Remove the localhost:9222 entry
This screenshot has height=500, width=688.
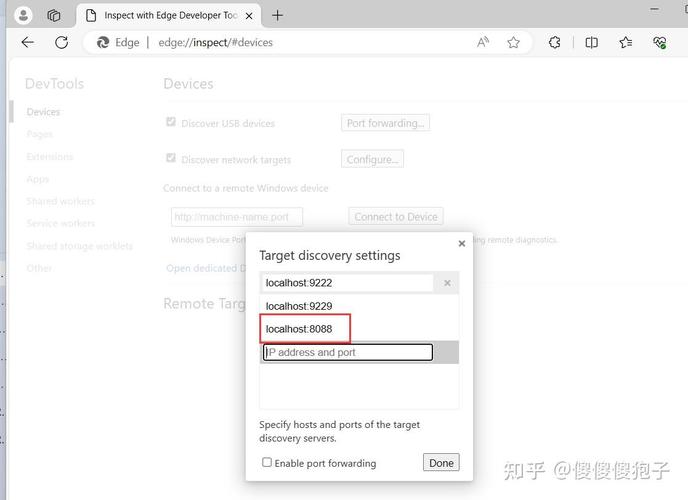click(447, 283)
